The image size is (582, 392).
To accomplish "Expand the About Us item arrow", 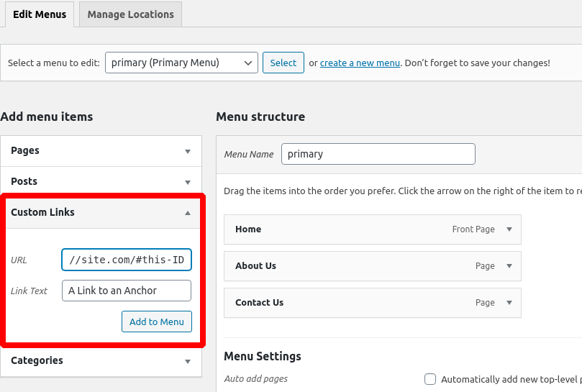I will click(509, 266).
